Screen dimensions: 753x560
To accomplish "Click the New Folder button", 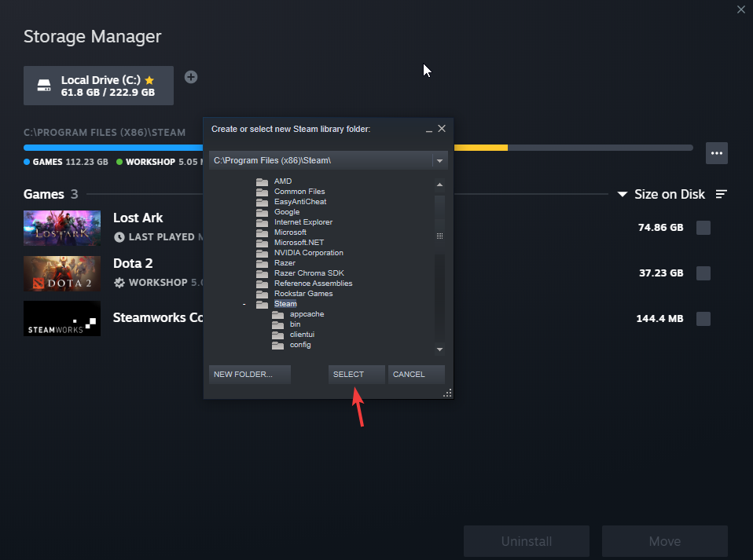I will (x=250, y=375).
